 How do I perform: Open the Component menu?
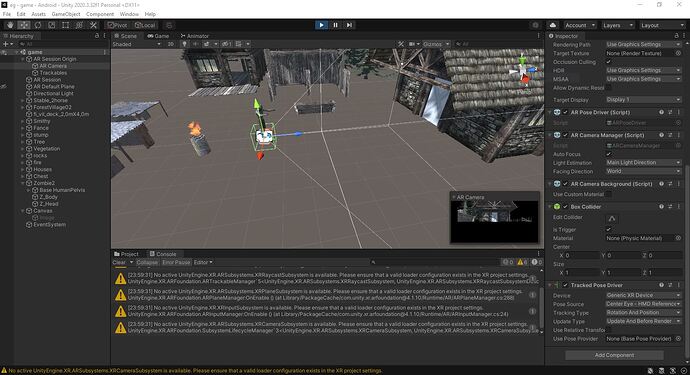pos(99,14)
